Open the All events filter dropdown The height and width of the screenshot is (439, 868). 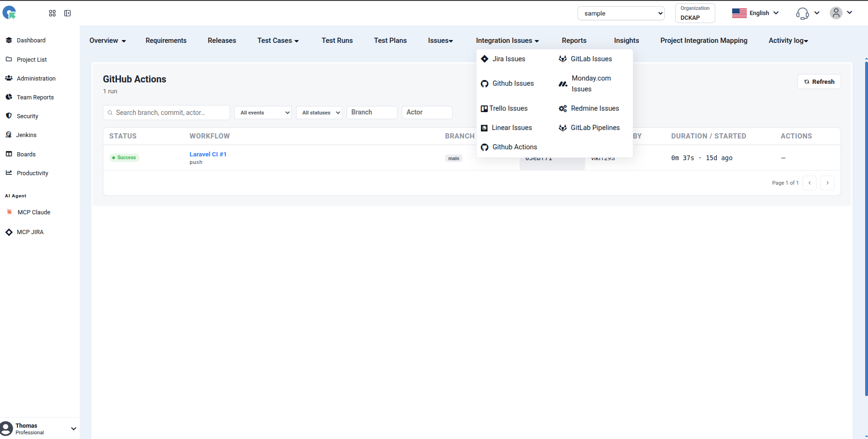coord(263,113)
